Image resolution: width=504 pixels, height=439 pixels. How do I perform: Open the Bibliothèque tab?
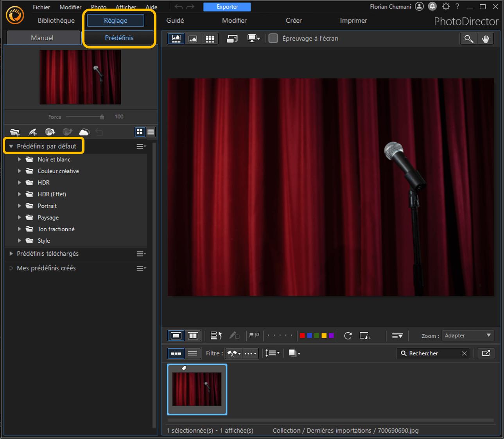pyautogui.click(x=56, y=20)
